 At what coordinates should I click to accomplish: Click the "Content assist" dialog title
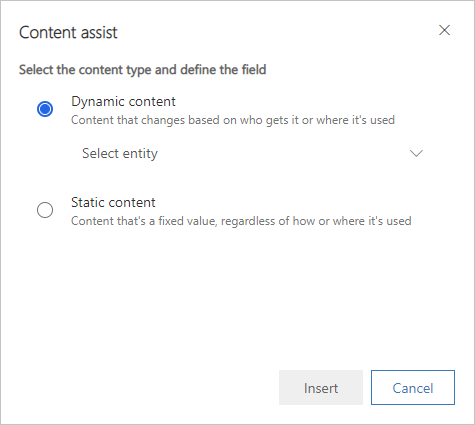[68, 32]
